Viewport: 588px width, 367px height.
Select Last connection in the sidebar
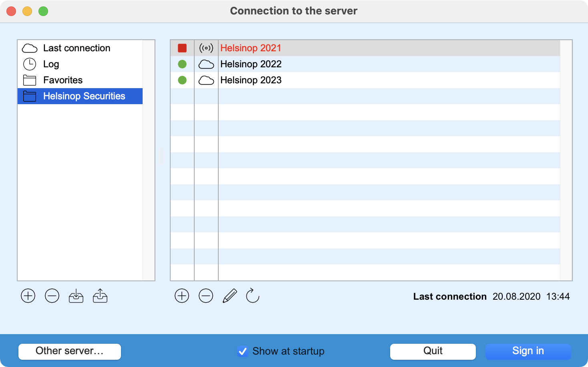(80, 48)
